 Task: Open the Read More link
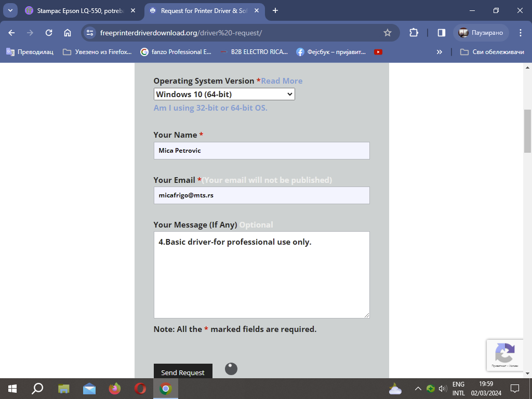click(282, 81)
